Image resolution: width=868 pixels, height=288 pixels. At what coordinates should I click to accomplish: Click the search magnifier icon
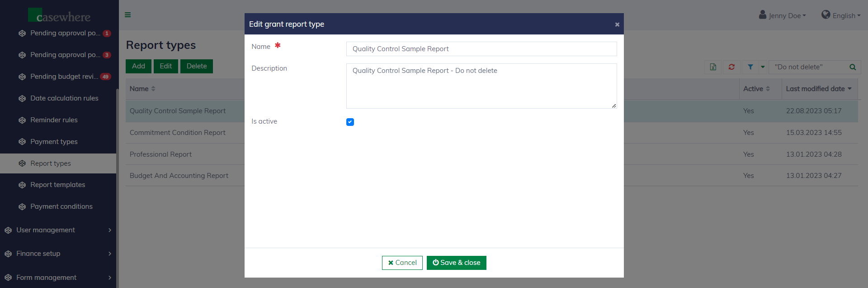(852, 67)
